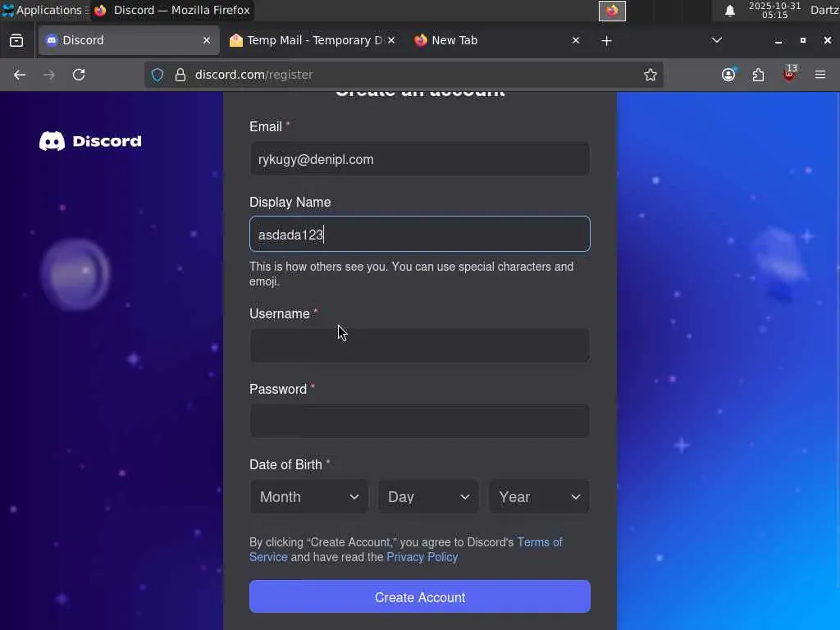Open the Applications menu in top panel

pyautogui.click(x=44, y=10)
